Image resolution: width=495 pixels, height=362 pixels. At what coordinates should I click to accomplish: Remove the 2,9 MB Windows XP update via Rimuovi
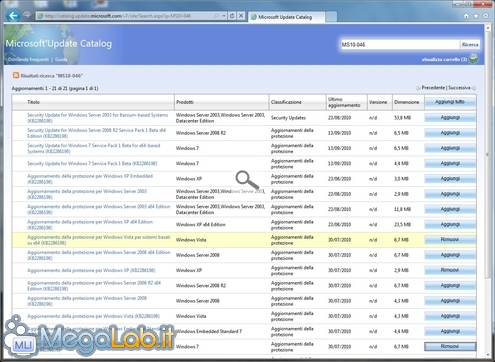(450, 270)
